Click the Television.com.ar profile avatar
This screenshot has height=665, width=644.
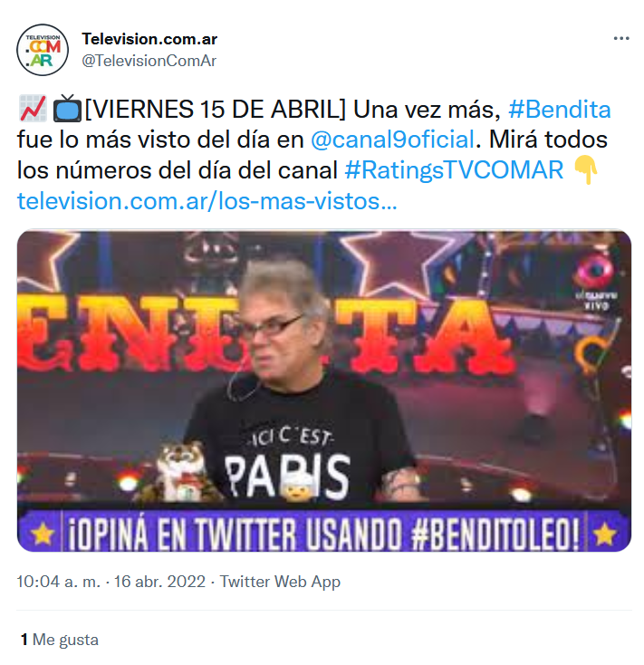pos(43,50)
